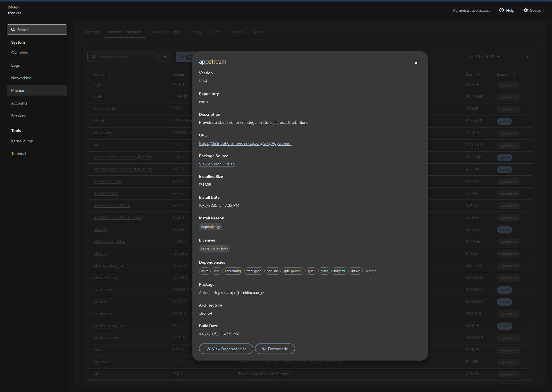
Task: Close the appstream details dialog
Action: 416,63
